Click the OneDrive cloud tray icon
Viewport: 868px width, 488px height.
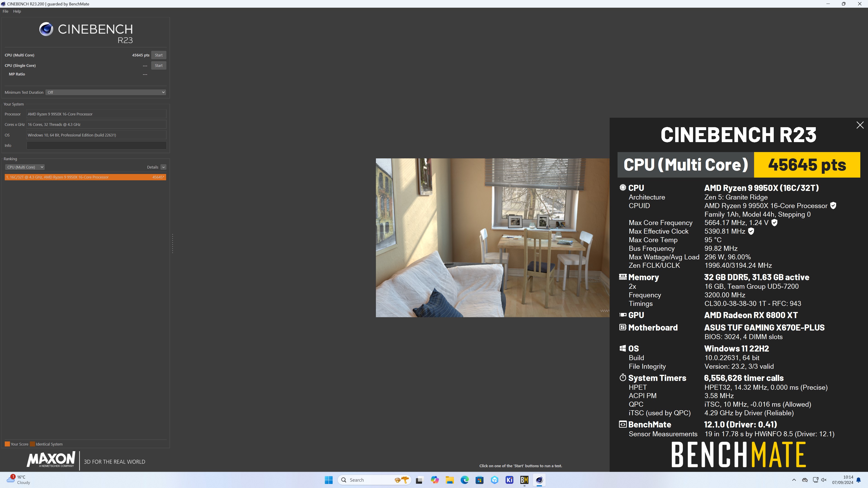pyautogui.click(x=805, y=480)
